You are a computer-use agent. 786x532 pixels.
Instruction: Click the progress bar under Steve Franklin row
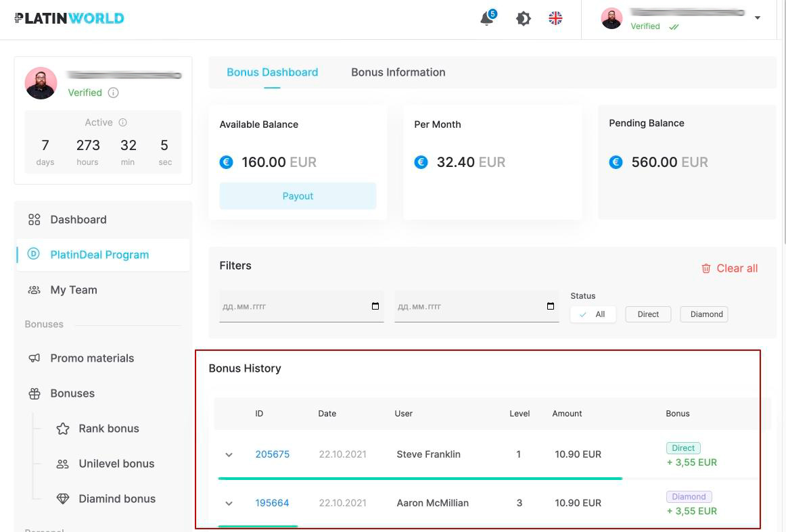(x=419, y=479)
